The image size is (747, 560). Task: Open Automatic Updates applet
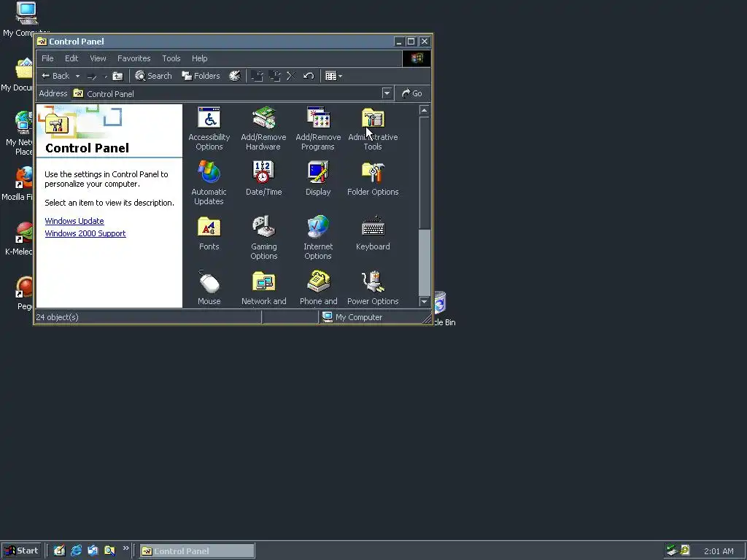click(209, 183)
